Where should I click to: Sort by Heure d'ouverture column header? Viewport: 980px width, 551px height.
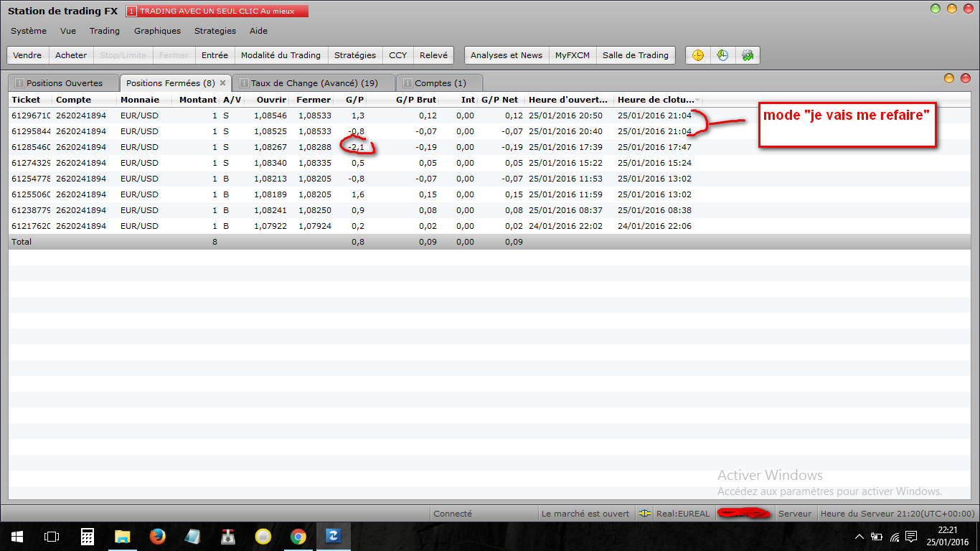click(570, 100)
